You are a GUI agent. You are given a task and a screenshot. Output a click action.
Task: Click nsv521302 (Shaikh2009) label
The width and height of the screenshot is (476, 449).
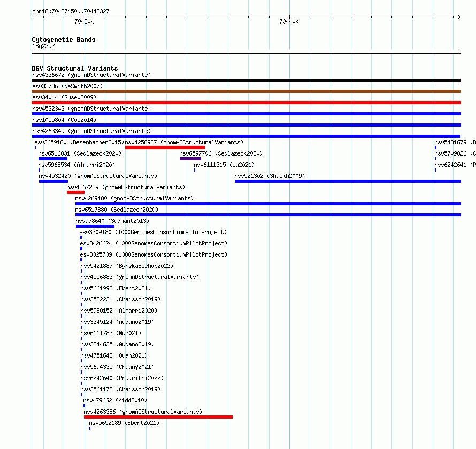[x=270, y=176]
